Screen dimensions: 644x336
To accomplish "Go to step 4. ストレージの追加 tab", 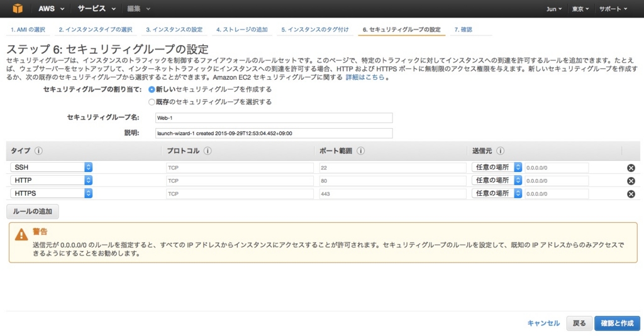I will click(x=242, y=30).
